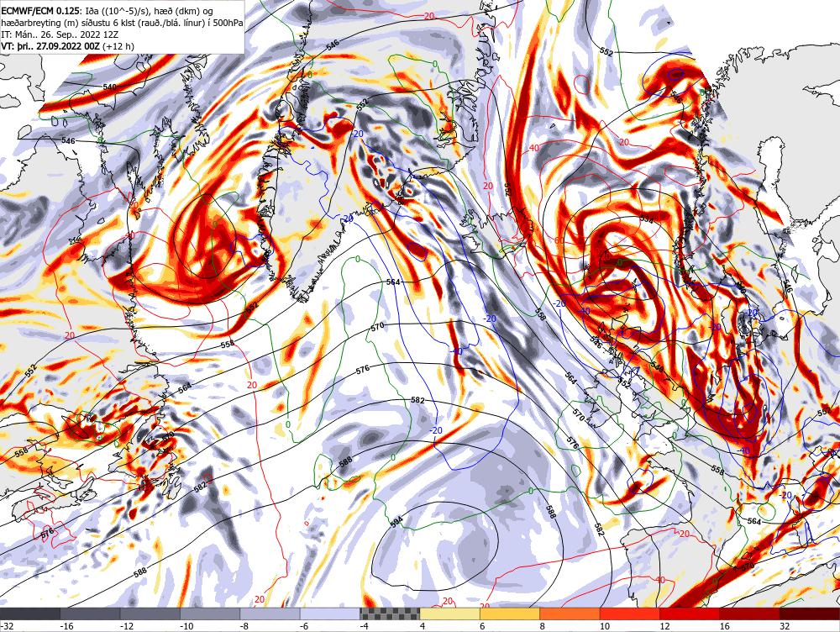
Task: Choose legend swatch between -10 and -8
Action: [210, 614]
